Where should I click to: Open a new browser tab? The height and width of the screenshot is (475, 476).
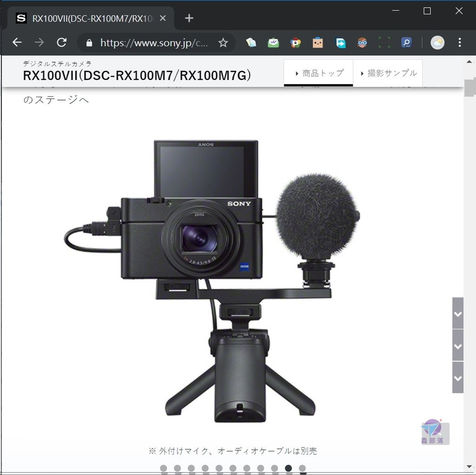[189, 18]
